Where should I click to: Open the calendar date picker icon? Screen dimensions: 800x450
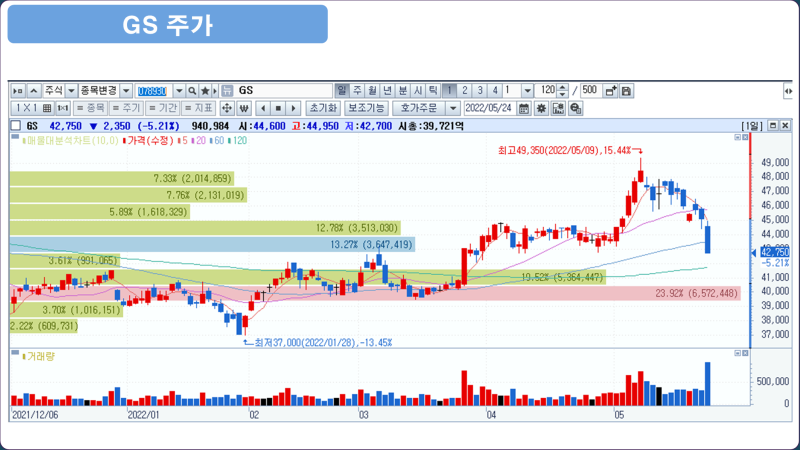523,108
